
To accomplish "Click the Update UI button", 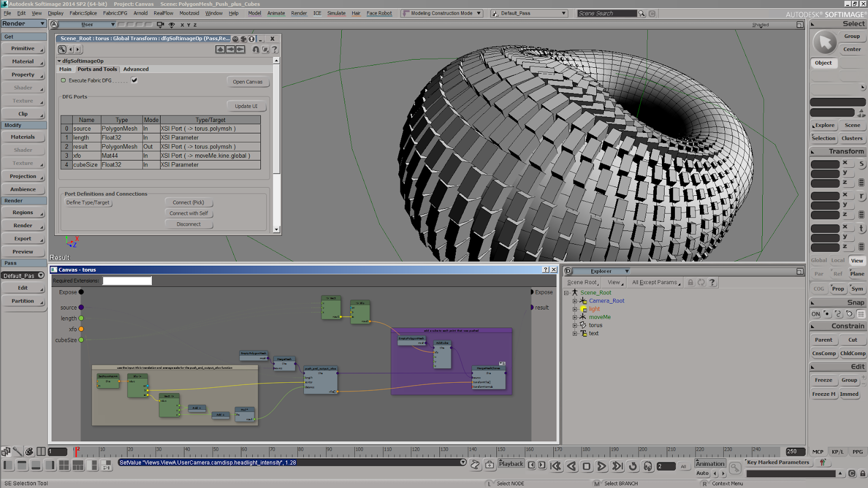I will pos(246,106).
